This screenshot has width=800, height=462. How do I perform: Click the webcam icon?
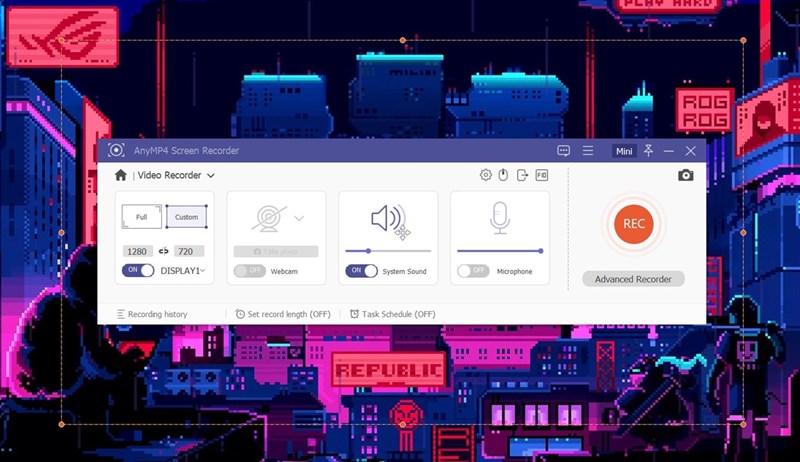tap(268, 218)
